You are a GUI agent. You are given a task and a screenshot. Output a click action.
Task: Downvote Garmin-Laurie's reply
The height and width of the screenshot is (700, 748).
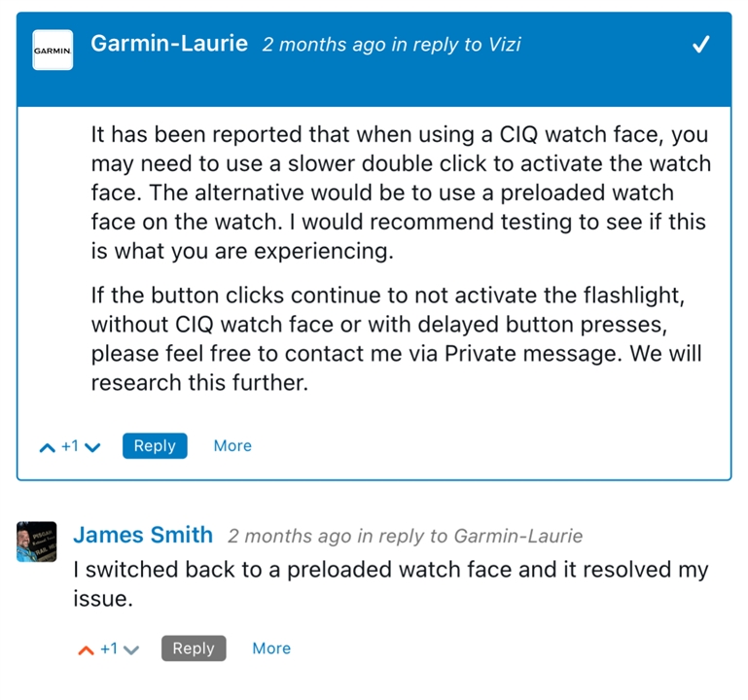92,447
